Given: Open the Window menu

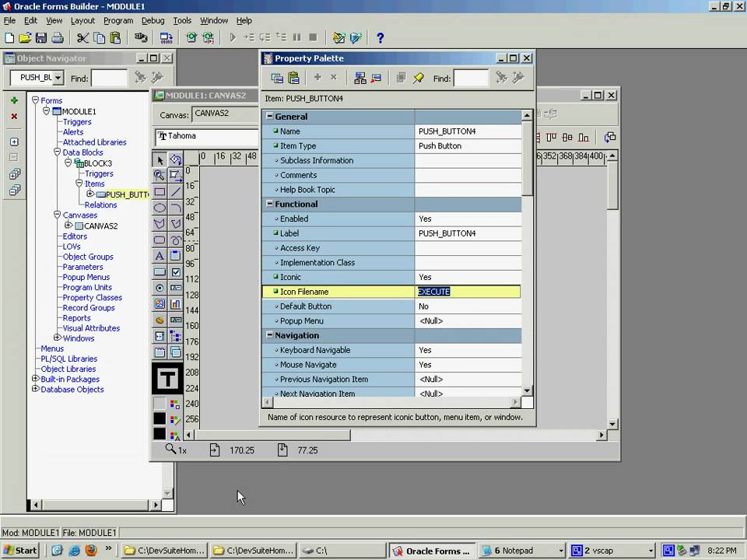Looking at the screenshot, I should [214, 20].
